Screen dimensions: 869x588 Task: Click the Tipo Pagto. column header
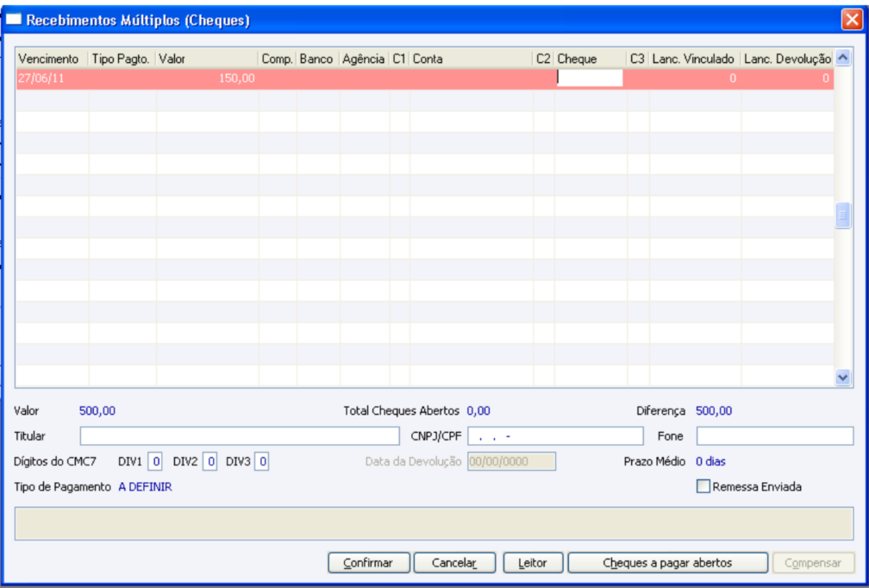click(x=122, y=59)
